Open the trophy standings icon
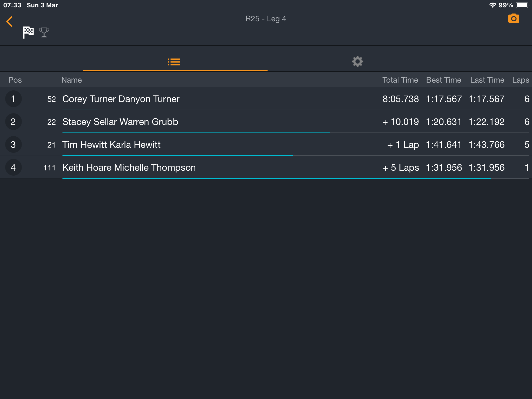 (x=44, y=32)
